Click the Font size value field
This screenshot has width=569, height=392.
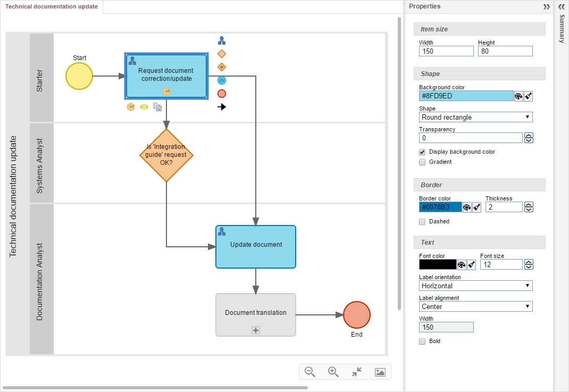coord(501,264)
